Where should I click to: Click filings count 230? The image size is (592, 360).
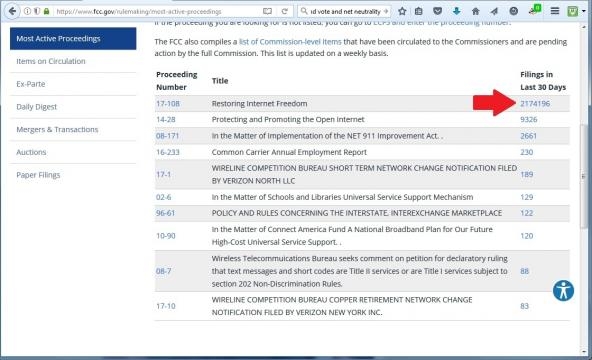pos(527,152)
